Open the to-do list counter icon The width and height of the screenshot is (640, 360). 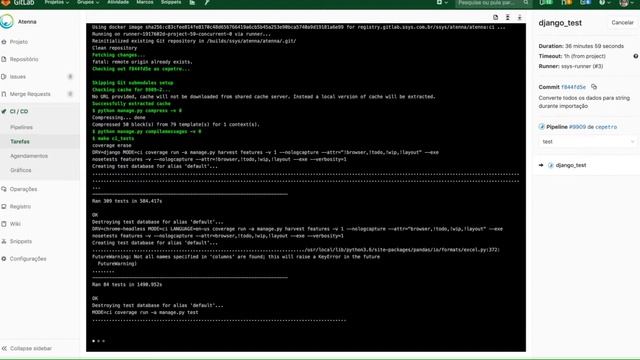(585, 3)
